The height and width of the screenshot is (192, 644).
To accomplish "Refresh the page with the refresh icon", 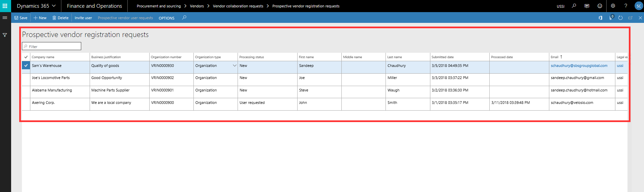I will click(x=620, y=18).
